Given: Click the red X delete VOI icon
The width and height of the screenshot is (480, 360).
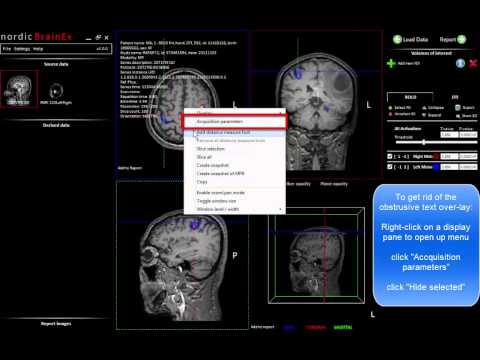Looking at the screenshot, I should pyautogui.click(x=473, y=63).
